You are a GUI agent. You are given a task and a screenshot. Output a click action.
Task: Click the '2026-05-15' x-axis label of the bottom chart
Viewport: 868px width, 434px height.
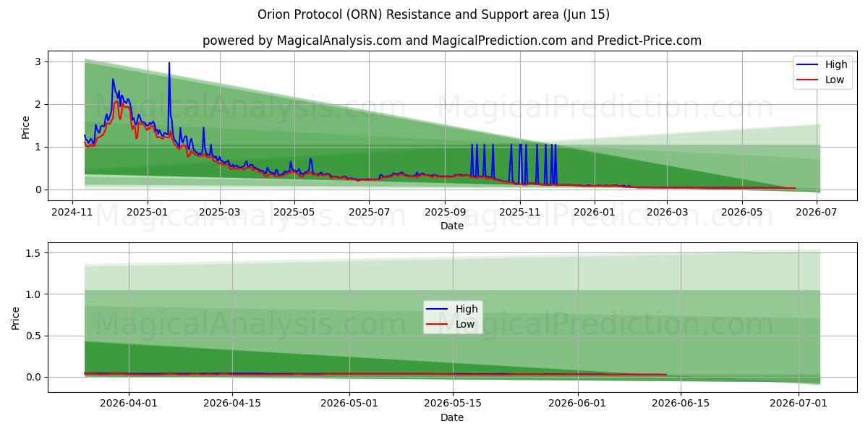pyautogui.click(x=454, y=404)
